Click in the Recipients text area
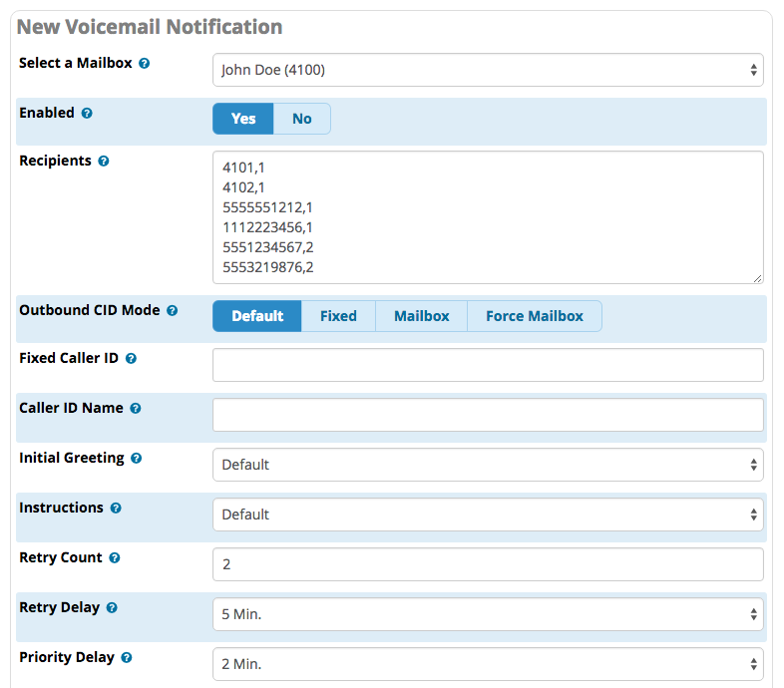This screenshot has width=784, height=688. (x=488, y=217)
